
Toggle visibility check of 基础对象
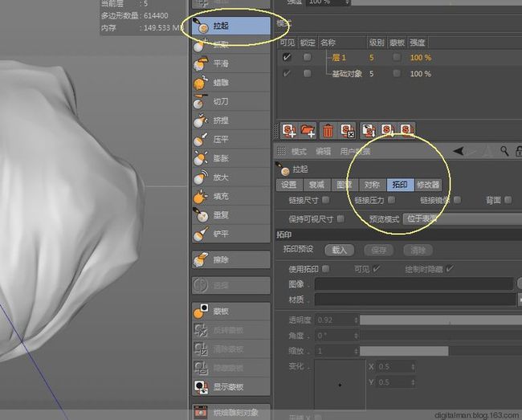coord(287,73)
